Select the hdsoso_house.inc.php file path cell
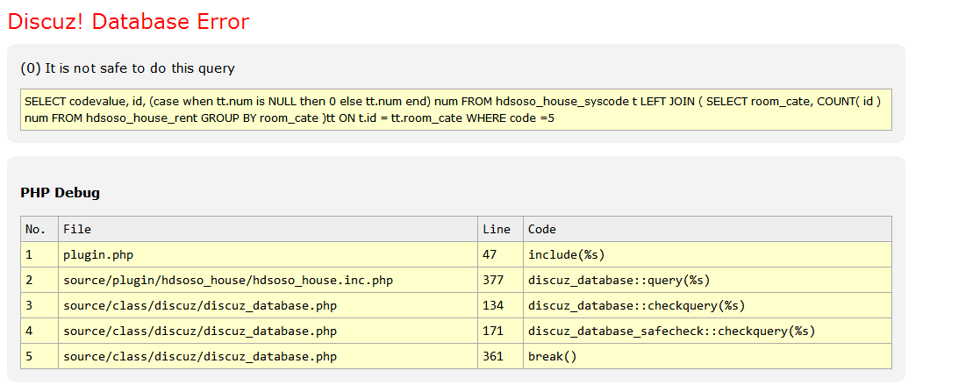 pyautogui.click(x=227, y=280)
